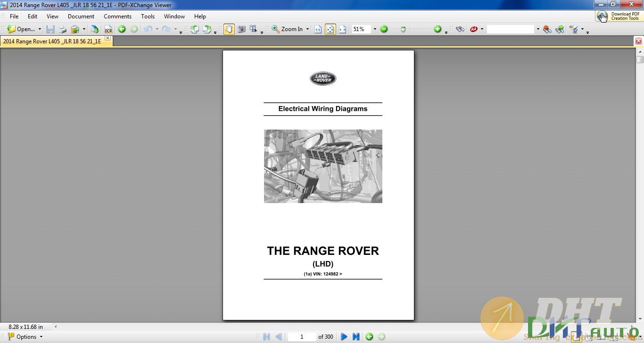Open the Window menu
Image resolution: width=644 pixels, height=343 pixels.
[x=174, y=16]
